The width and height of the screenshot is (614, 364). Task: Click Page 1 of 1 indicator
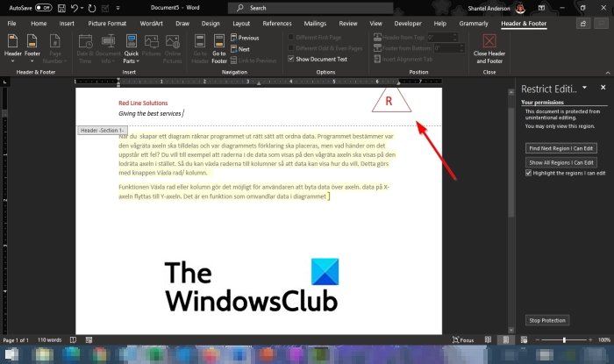[16, 339]
